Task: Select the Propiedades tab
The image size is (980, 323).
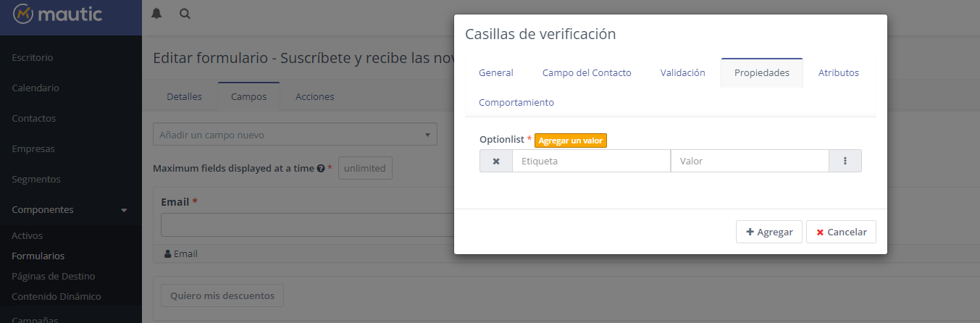Action: (x=762, y=72)
